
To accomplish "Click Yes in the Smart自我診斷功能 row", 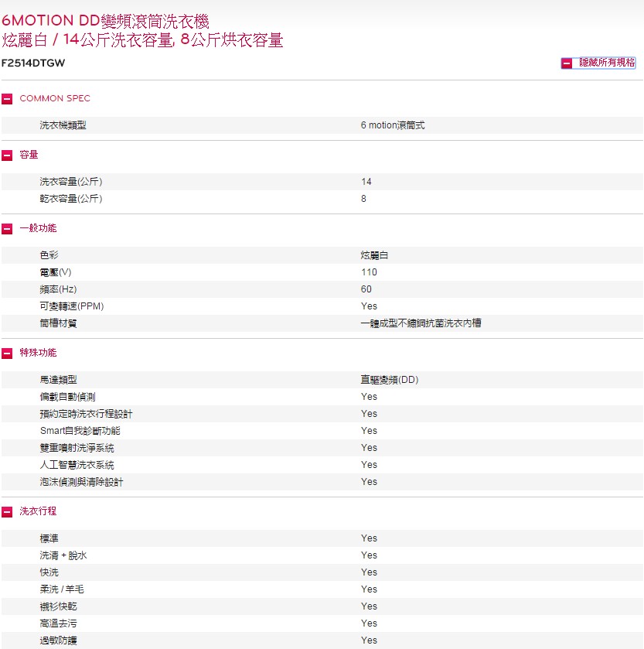I will tap(369, 431).
